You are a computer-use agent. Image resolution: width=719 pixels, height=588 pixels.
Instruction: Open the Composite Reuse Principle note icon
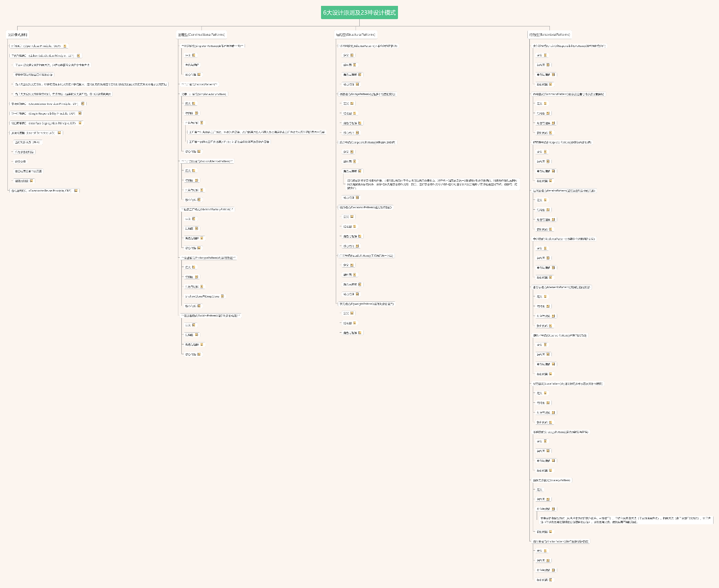click(x=76, y=191)
